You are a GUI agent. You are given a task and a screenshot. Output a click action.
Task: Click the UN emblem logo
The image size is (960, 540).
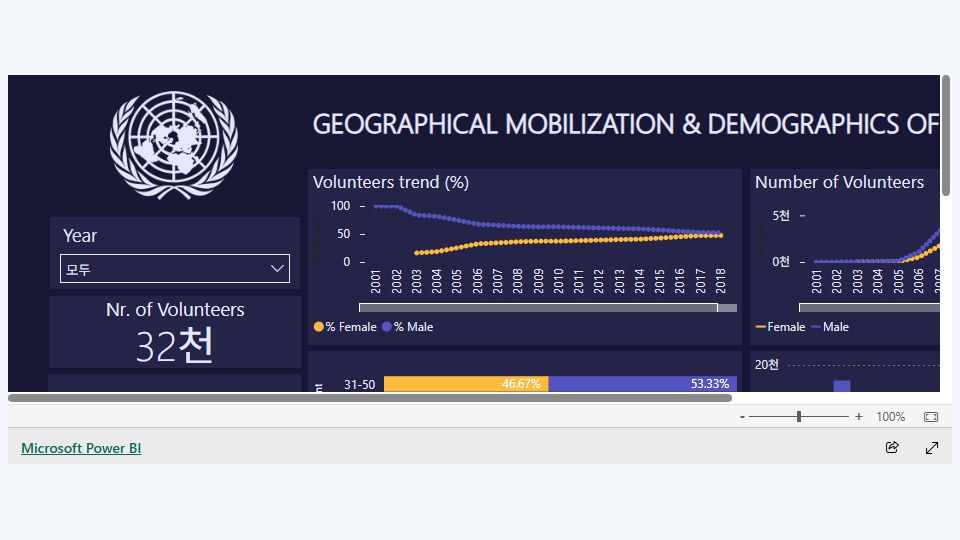[174, 145]
